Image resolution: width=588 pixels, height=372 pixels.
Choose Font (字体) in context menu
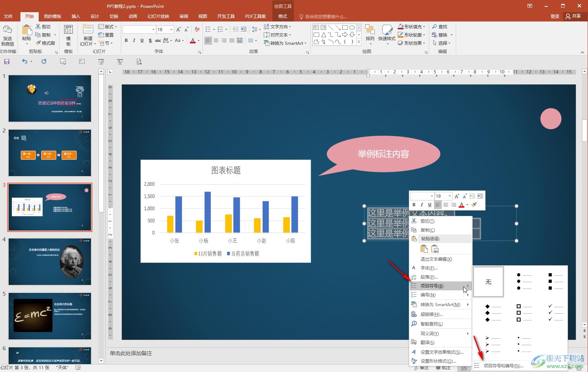[440, 268]
